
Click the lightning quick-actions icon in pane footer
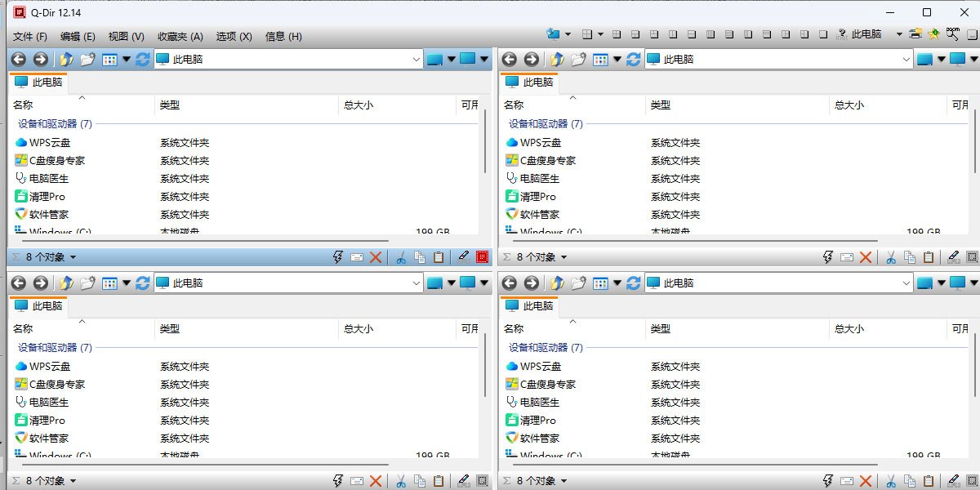336,256
